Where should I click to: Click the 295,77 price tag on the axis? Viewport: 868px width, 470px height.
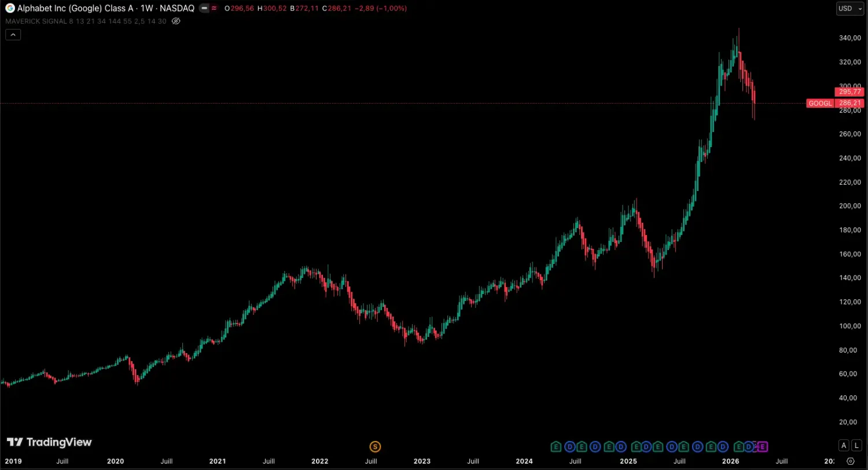(849, 91)
